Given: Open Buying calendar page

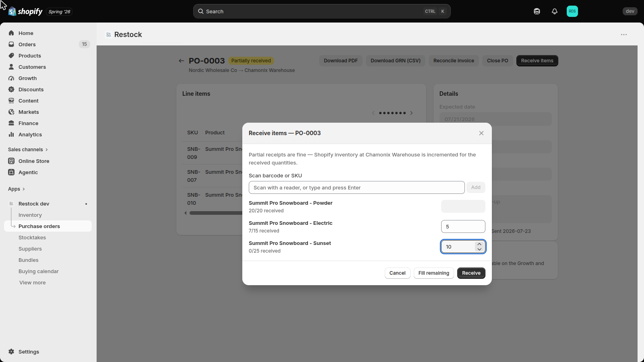Looking at the screenshot, I should pos(48,271).
